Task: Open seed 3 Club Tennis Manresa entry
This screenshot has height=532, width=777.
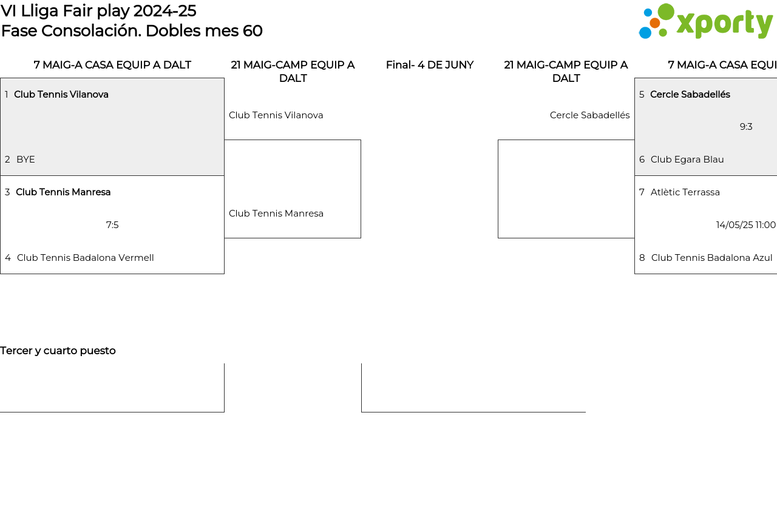Action: (63, 192)
